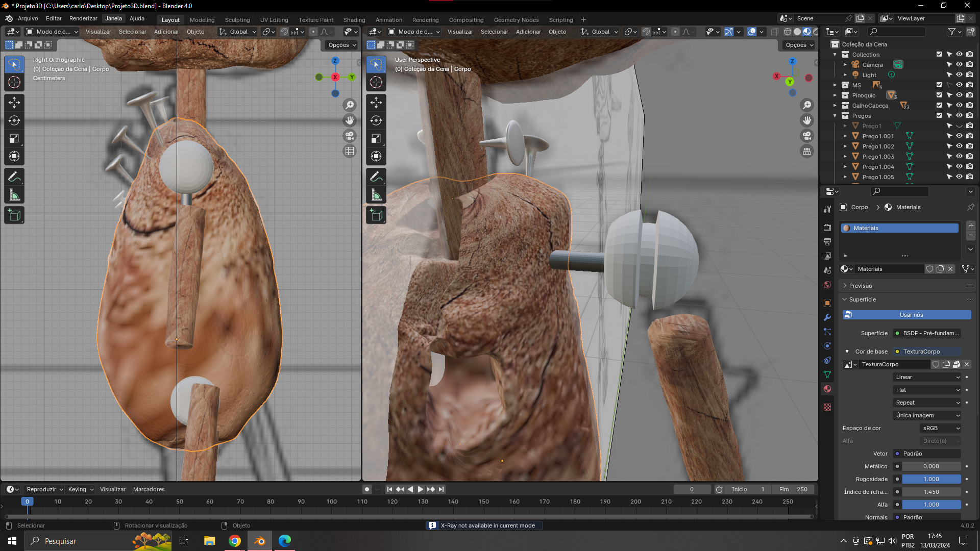980x551 pixels.
Task: Select the Rotate tool in left viewport
Action: point(14,120)
